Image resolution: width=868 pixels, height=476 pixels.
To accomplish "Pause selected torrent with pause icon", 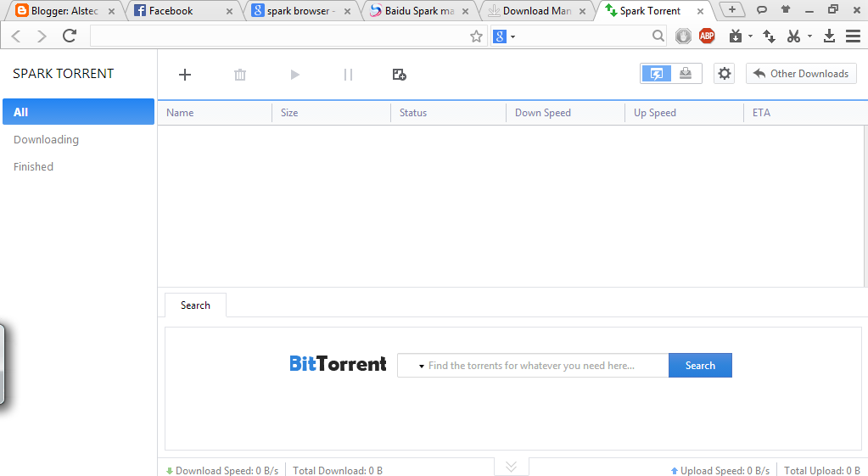I will tap(348, 75).
